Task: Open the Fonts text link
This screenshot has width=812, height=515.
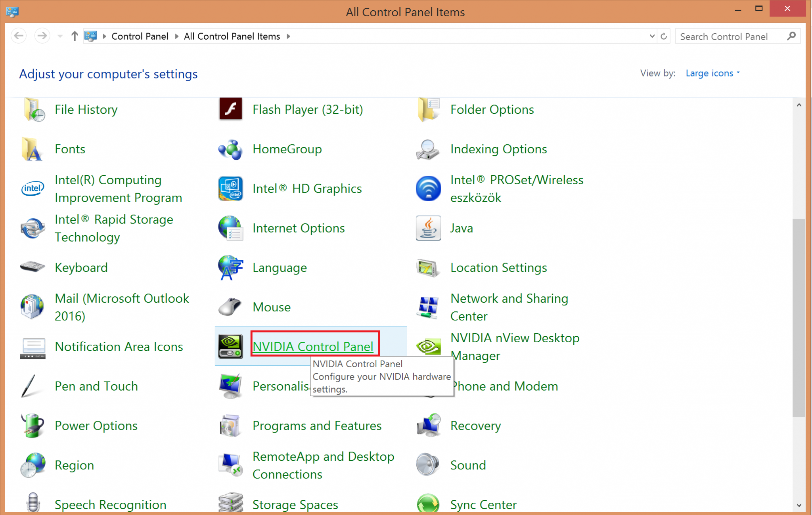Action: 70,149
